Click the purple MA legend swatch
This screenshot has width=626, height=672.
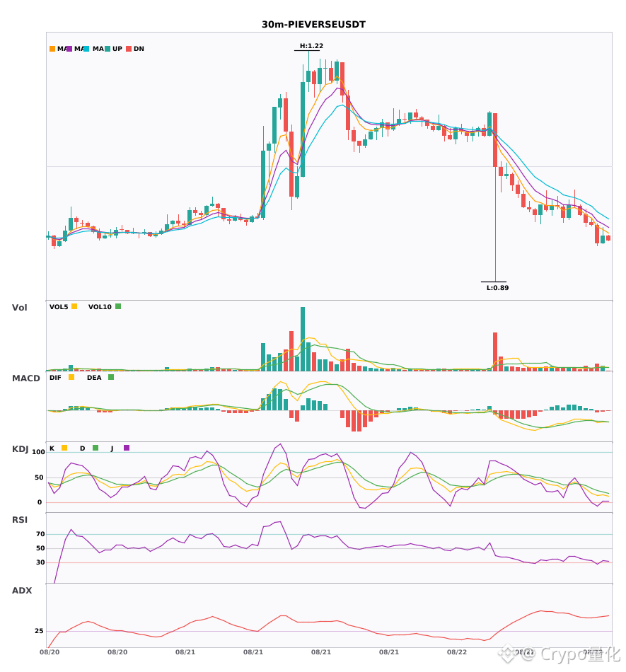point(69,49)
